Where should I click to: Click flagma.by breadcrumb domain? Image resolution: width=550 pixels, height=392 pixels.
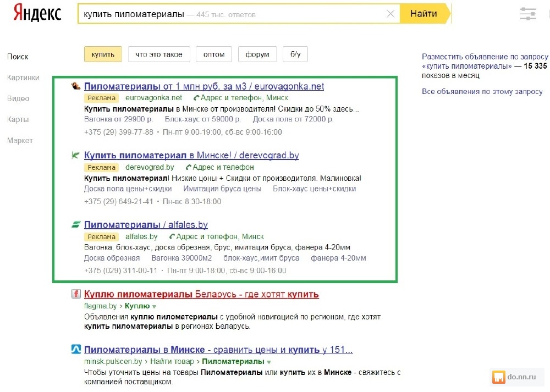coord(100,306)
